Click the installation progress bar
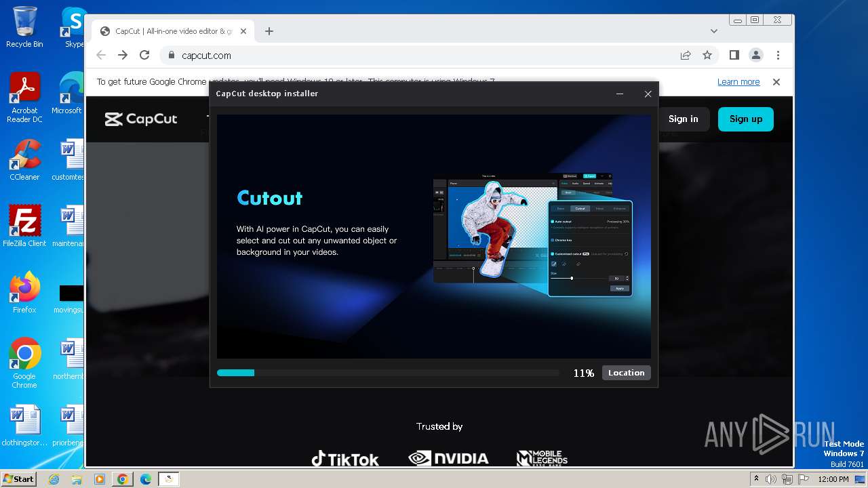868x488 pixels. coord(388,373)
